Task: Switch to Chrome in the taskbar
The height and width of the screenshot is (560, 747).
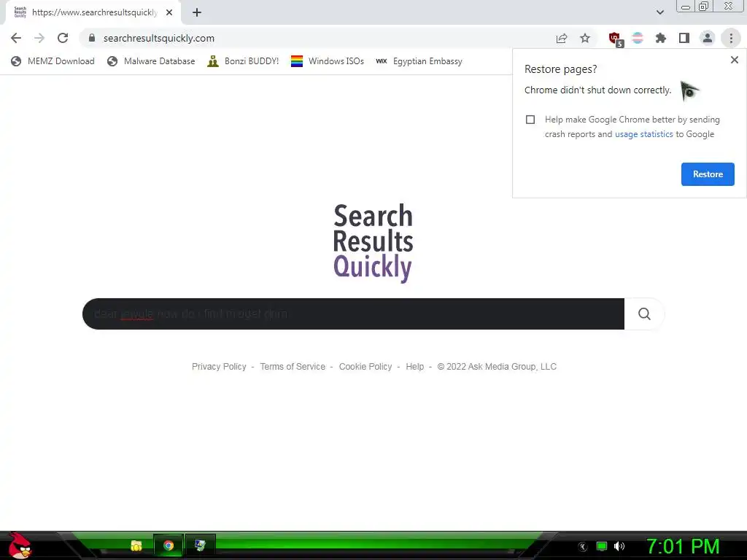Action: [x=169, y=545]
